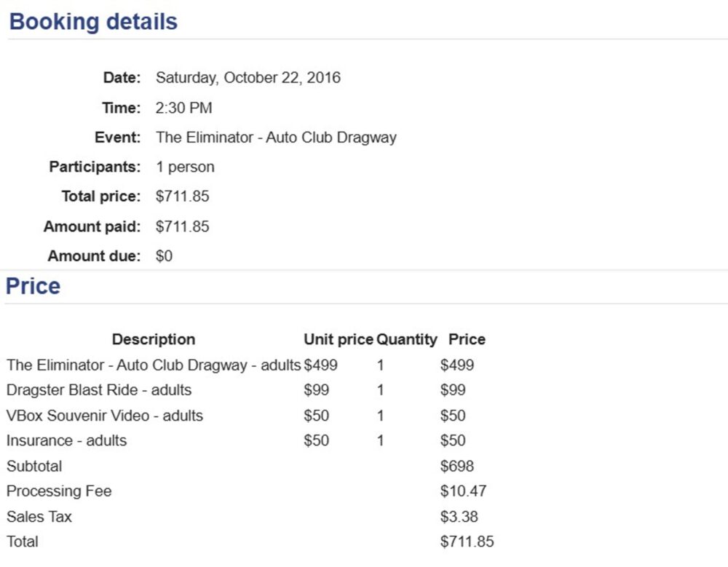Click the Dragster Blast Ride row
The height and width of the screenshot is (567, 728).
(x=99, y=390)
